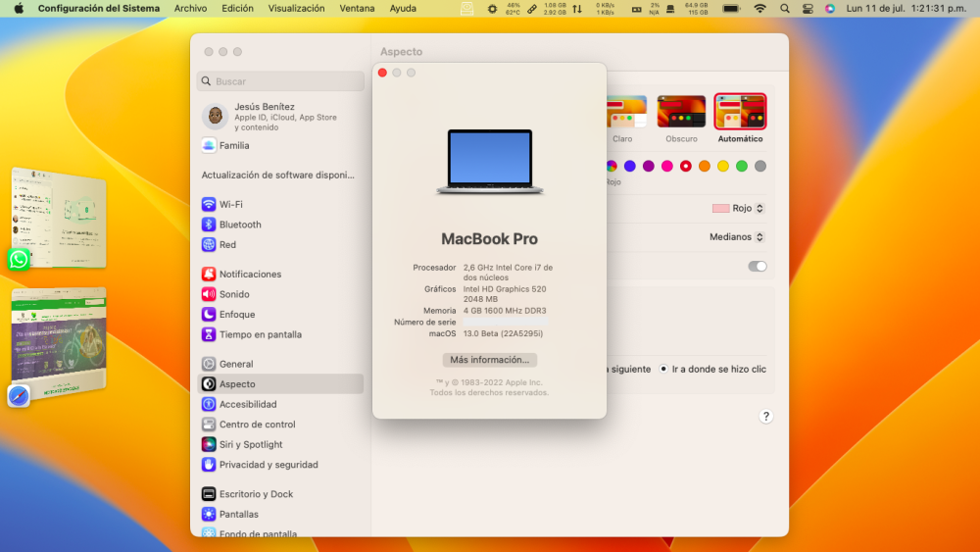980x552 pixels.
Task: Click the Wi-Fi status icon in menu bar
Action: [760, 9]
